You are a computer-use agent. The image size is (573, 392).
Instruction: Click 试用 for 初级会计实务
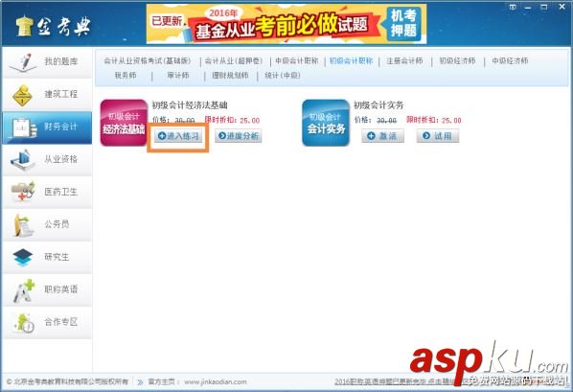coord(438,136)
